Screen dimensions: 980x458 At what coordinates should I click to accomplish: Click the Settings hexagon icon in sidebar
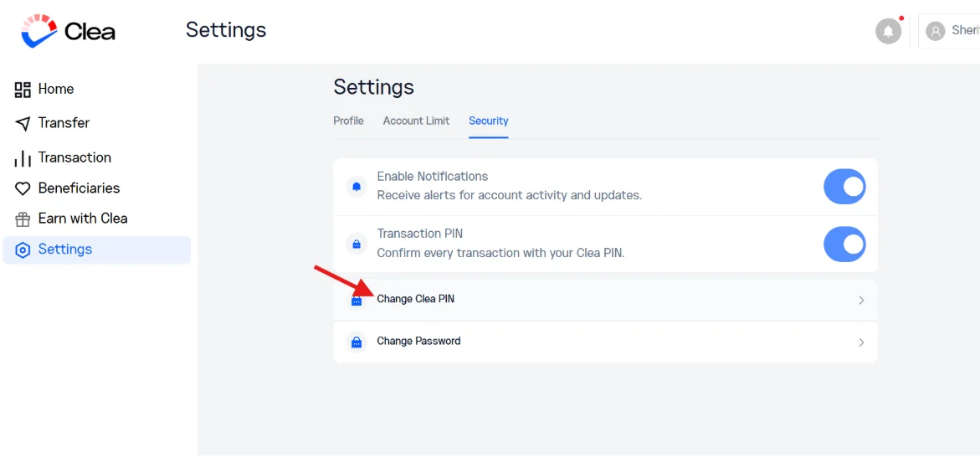click(23, 250)
